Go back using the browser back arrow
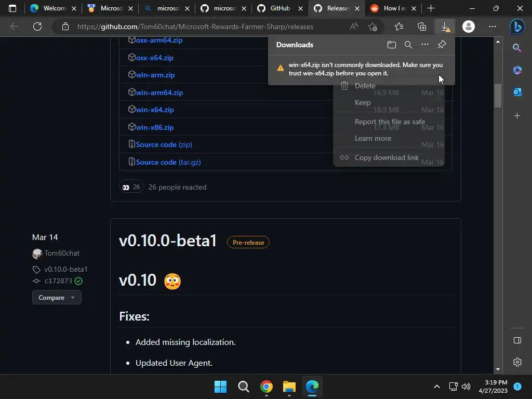This screenshot has height=399, width=532. coord(14,26)
